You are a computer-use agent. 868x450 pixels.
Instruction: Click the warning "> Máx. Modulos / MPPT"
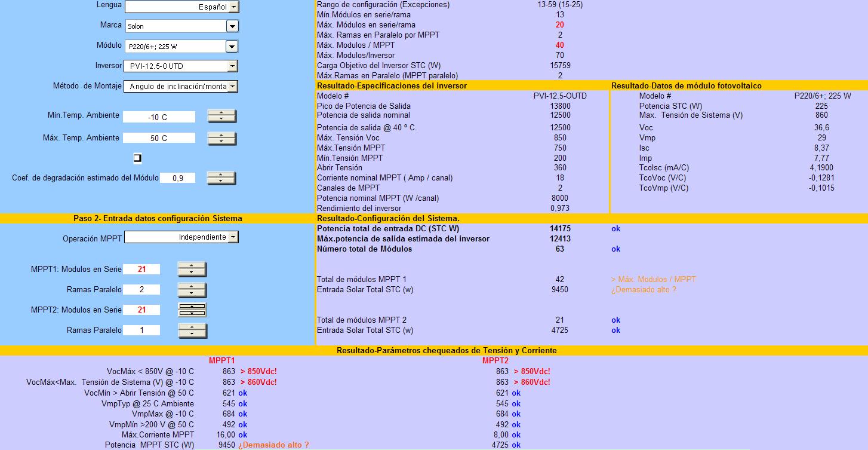pyautogui.click(x=653, y=280)
